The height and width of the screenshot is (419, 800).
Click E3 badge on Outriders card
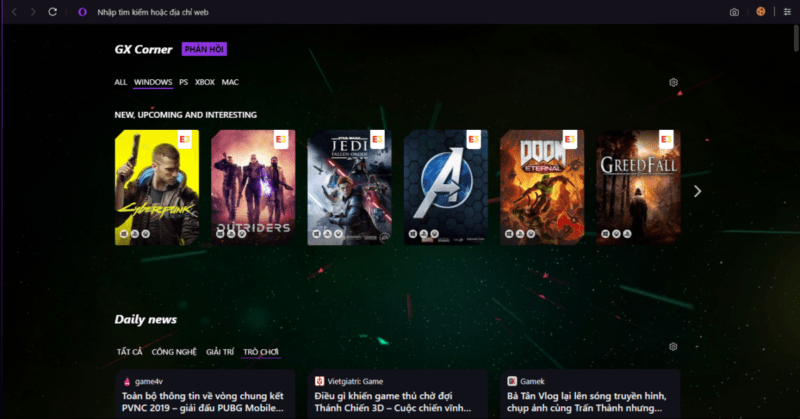tap(281, 139)
